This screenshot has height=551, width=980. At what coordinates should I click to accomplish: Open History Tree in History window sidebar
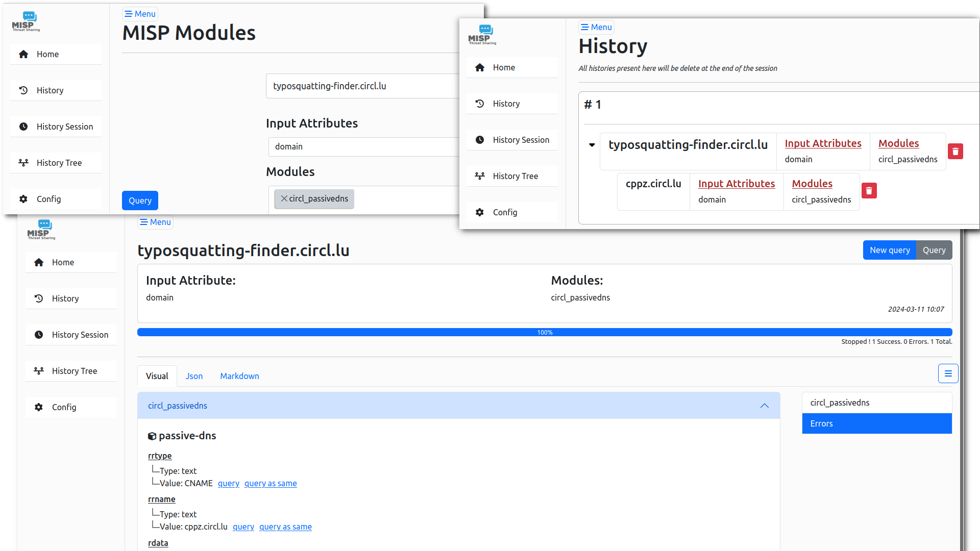[514, 176]
